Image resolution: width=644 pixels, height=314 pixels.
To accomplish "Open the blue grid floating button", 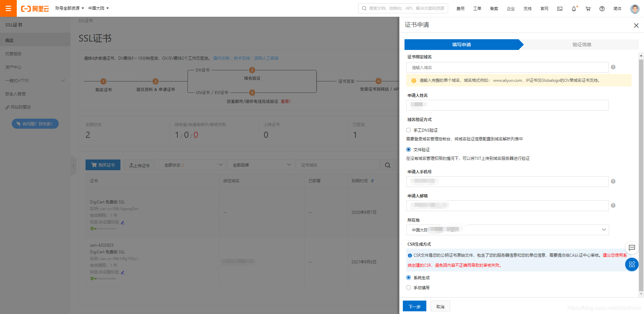I will [632, 264].
